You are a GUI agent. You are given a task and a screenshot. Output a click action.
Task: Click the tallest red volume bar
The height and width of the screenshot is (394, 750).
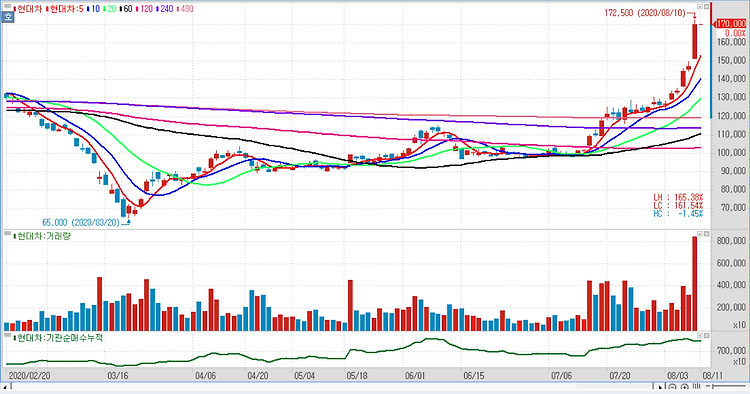point(695,284)
